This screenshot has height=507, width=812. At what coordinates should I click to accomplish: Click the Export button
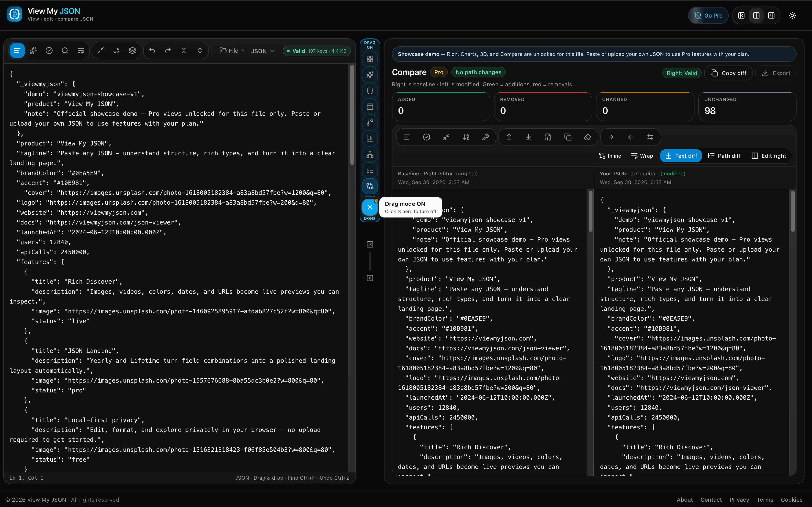[776, 73]
